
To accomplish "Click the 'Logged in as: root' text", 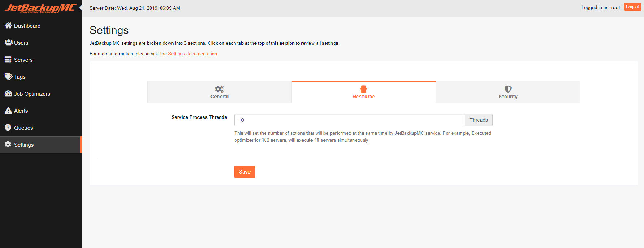I will pos(601,7).
